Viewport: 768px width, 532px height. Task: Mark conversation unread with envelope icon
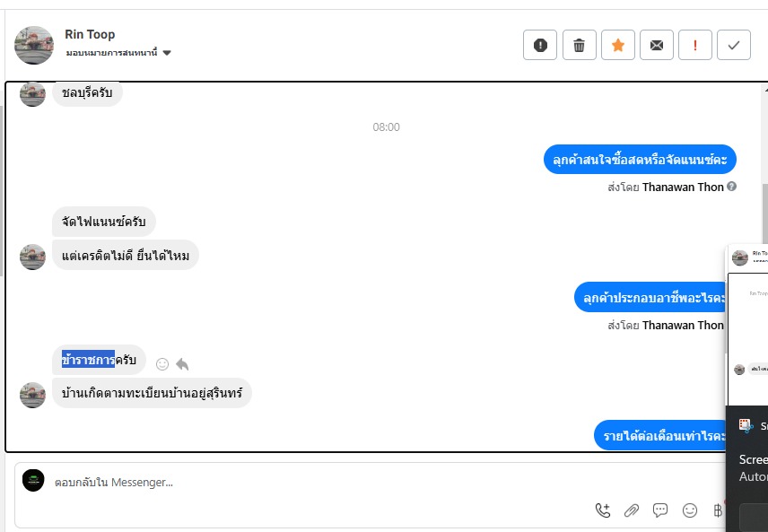pyautogui.click(x=657, y=45)
